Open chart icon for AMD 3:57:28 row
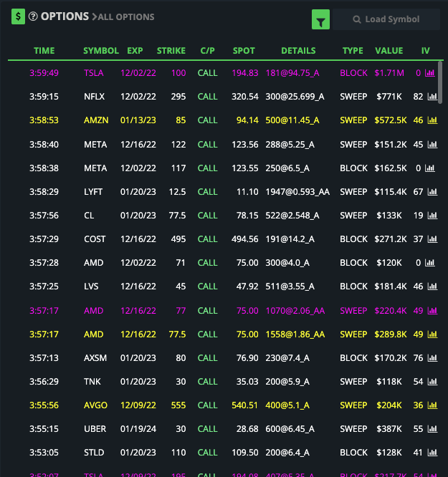The image size is (448, 477). (430, 263)
